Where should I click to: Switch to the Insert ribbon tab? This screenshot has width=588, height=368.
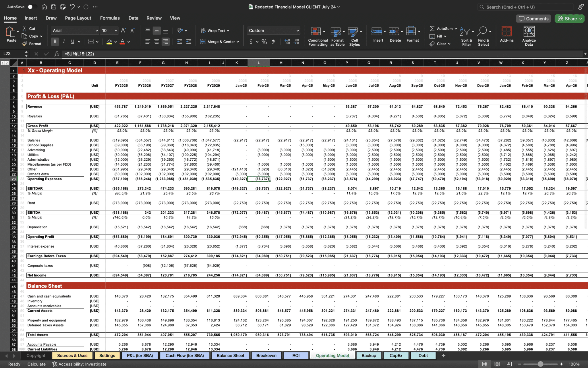point(31,18)
